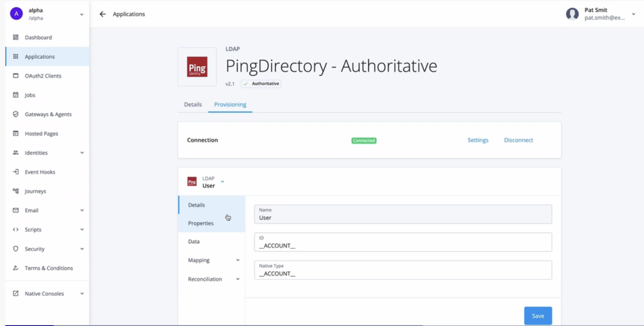Select the Applications grid icon
Viewport: 644px width, 326px height.
tap(15, 56)
